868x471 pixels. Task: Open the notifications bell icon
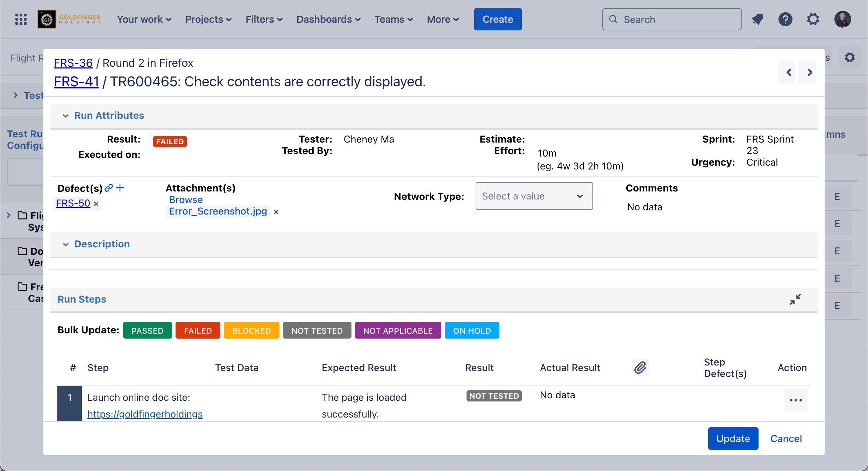[x=757, y=19]
